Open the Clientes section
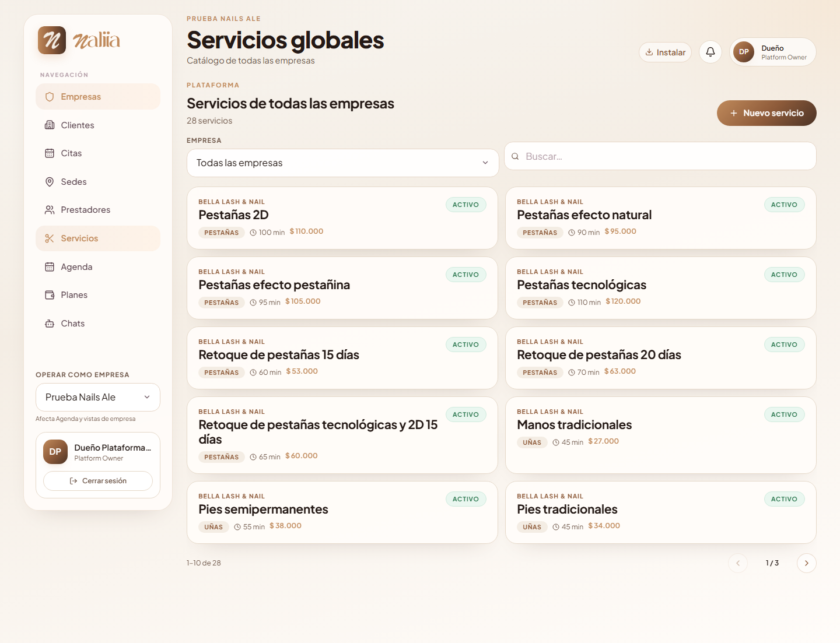This screenshot has height=643, width=840. coord(98,125)
